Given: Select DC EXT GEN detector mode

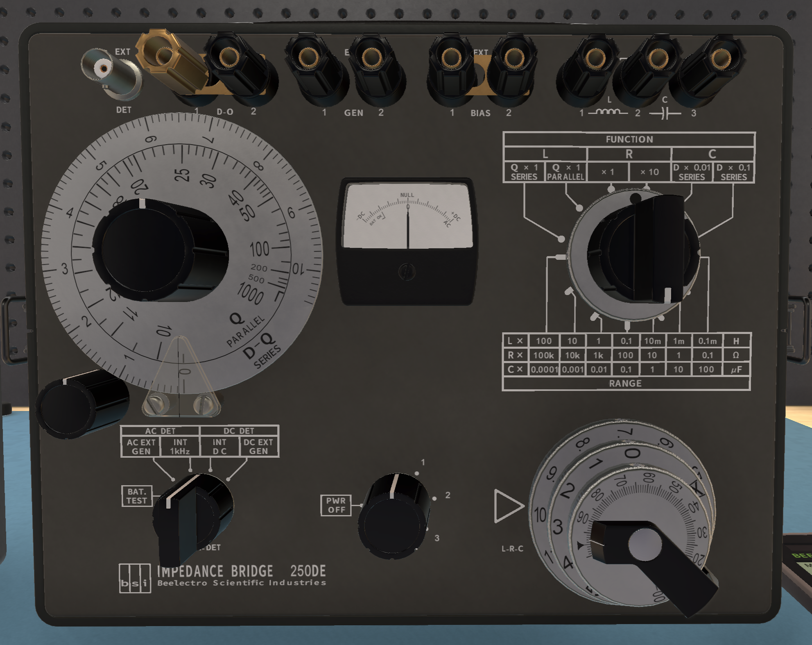Looking at the screenshot, I should [258, 447].
